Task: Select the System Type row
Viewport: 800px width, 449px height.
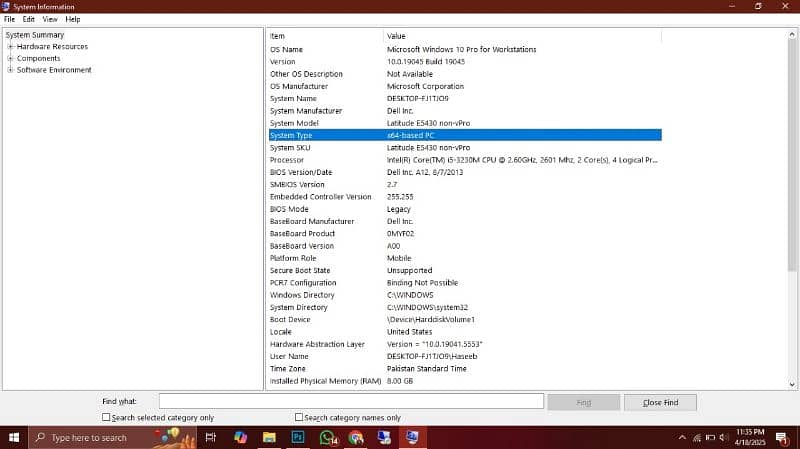Action: (465, 135)
